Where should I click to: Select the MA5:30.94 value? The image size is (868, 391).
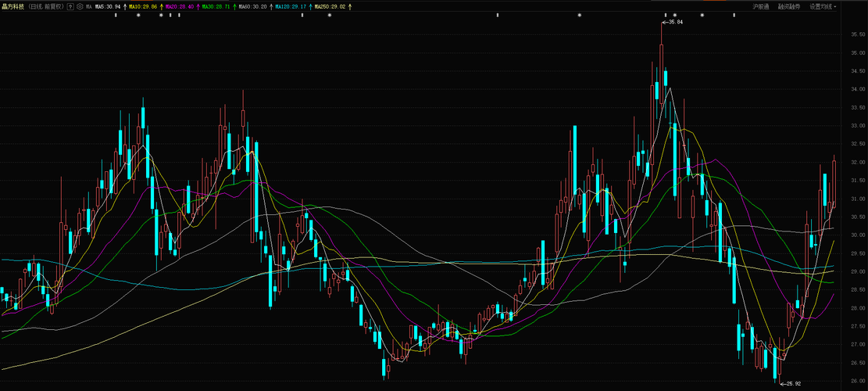[107, 6]
